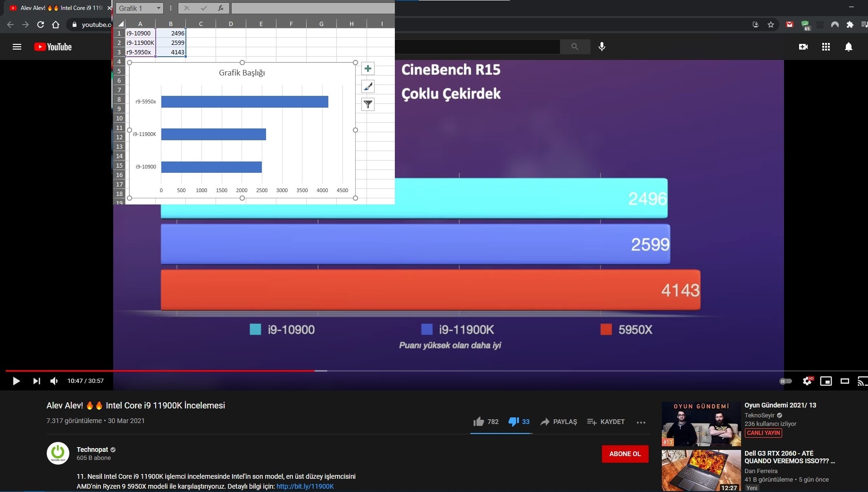Click the Excel select-all corner triangle
Image resolution: width=868 pixels, height=492 pixels.
120,24
